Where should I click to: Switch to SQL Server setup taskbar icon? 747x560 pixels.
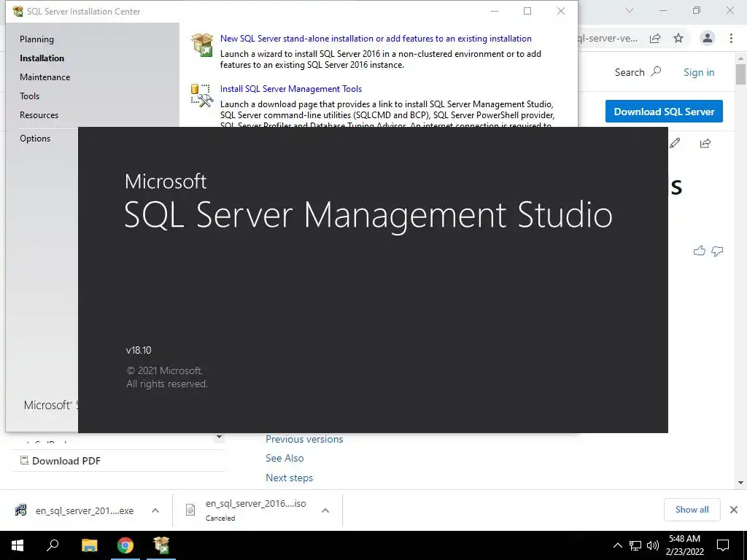(x=161, y=545)
